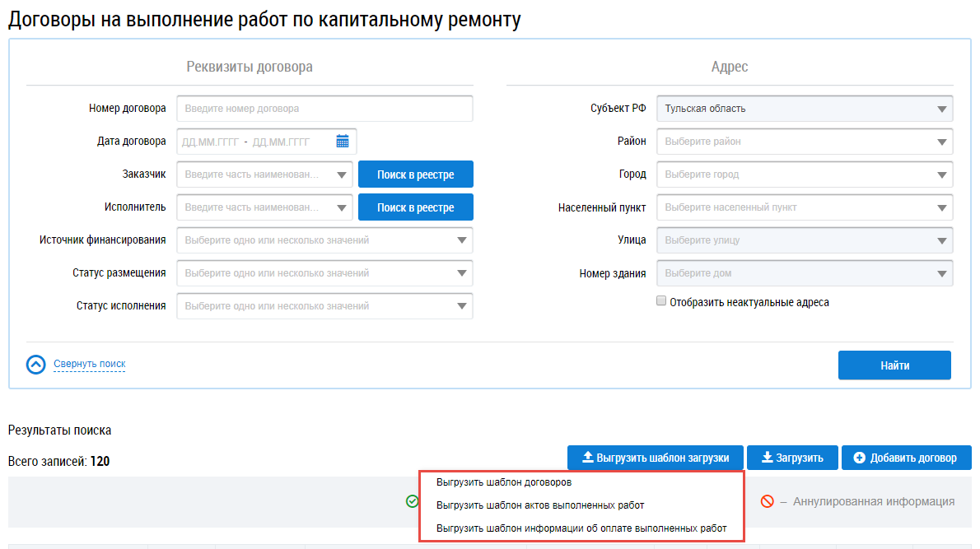Click Выгрузить шаблон загрузки button
This screenshot has width=980, height=549.
655,458
